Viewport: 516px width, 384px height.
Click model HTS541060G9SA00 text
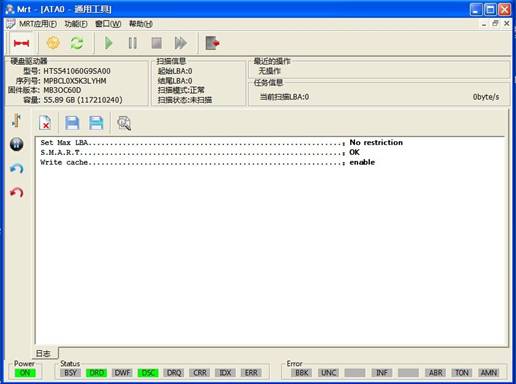point(77,71)
